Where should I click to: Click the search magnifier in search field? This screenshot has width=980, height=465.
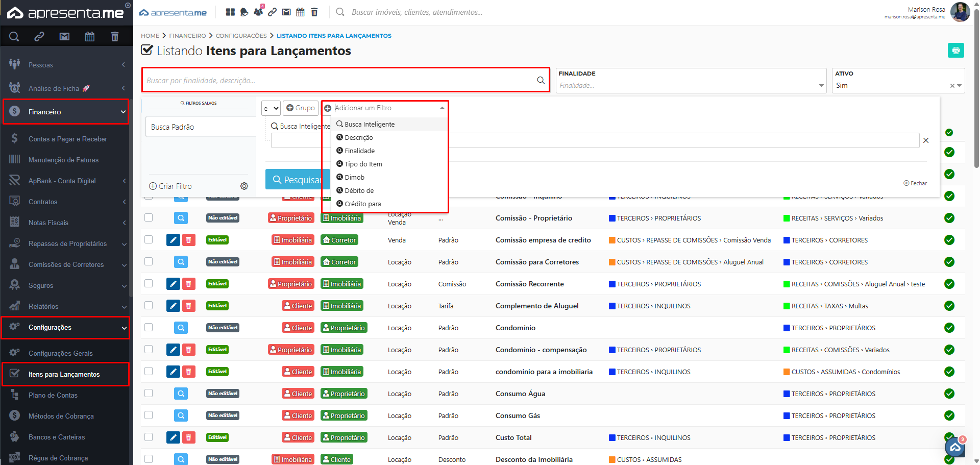pos(541,81)
